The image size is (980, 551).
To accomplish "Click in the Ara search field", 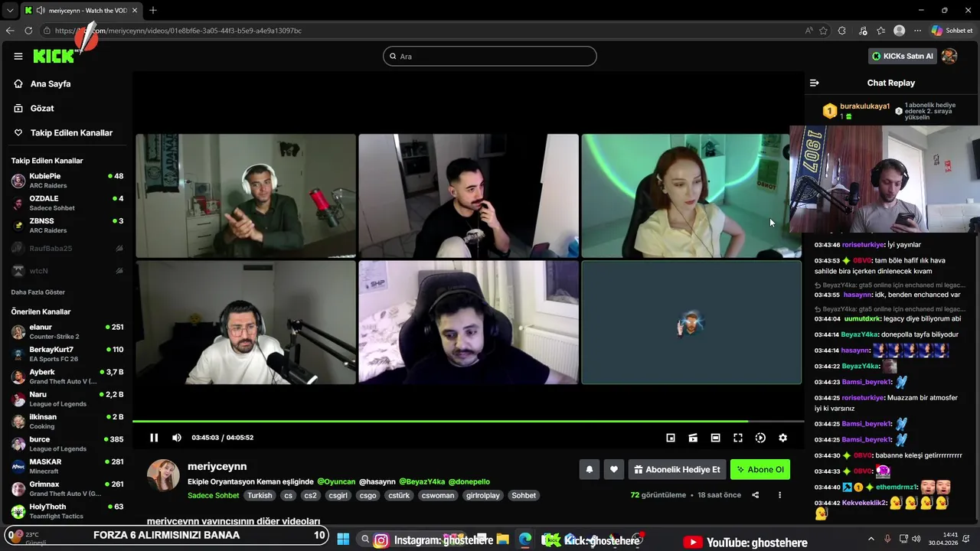I will pos(490,56).
